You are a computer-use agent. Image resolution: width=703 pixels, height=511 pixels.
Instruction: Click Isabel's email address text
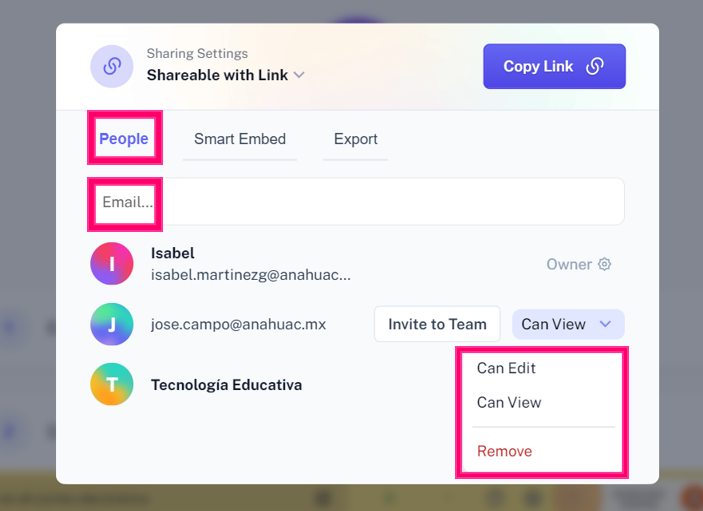(250, 274)
